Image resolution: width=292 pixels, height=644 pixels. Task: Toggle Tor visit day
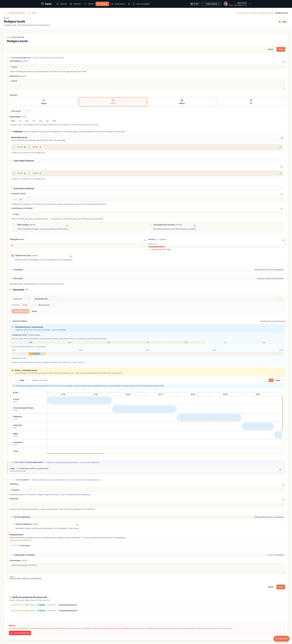34,121
